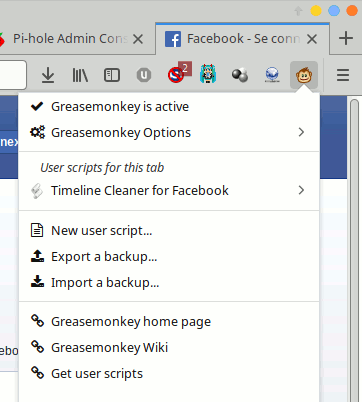Click the page vertical scrollbar

click(354, 250)
